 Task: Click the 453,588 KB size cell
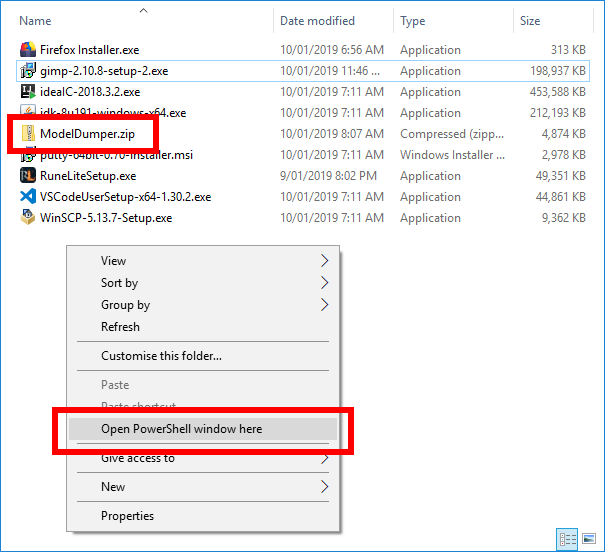coord(558,92)
